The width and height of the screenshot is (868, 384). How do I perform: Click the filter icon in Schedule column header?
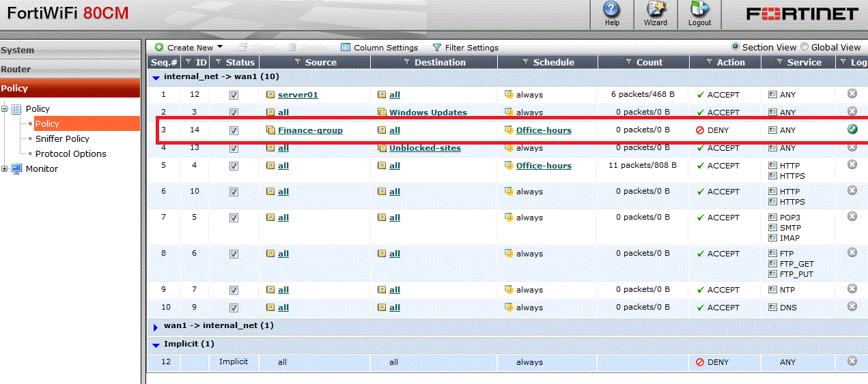[525, 62]
